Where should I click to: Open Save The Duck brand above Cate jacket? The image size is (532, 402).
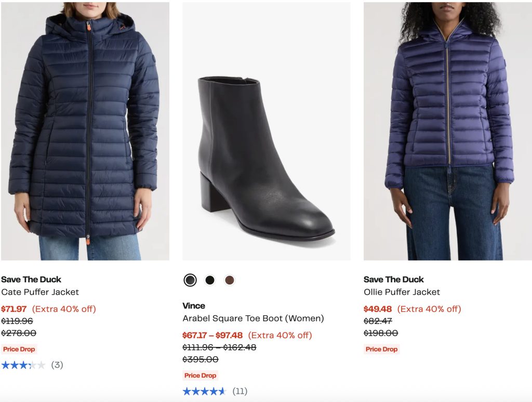(x=31, y=279)
